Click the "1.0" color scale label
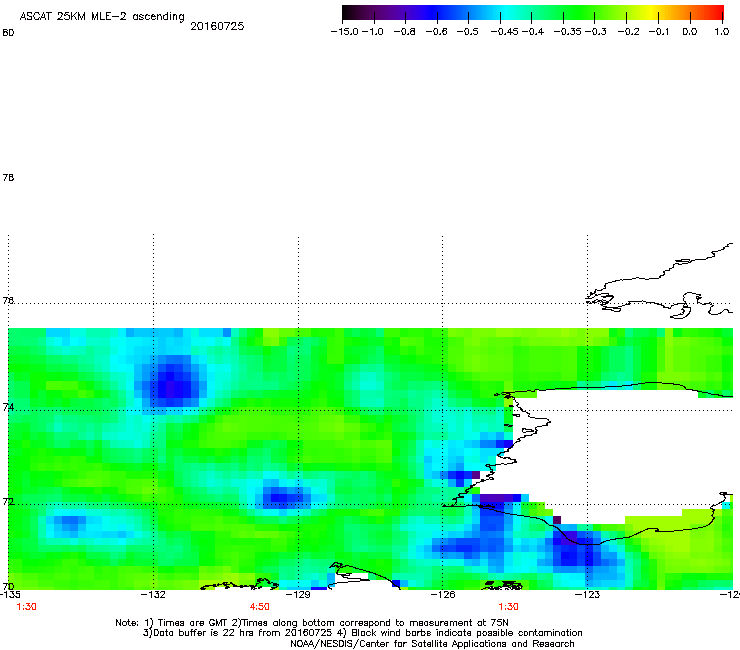 [x=722, y=32]
